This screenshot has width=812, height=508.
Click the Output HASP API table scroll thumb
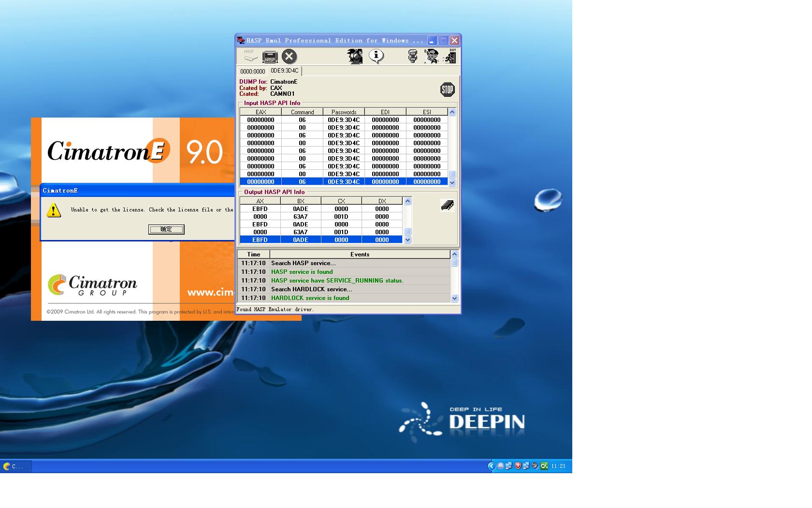click(x=407, y=232)
